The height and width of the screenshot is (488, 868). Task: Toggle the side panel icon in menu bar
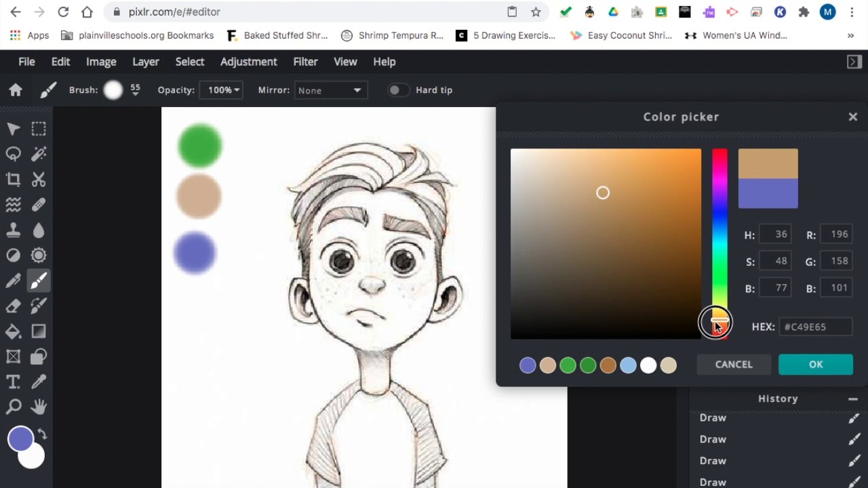(854, 62)
